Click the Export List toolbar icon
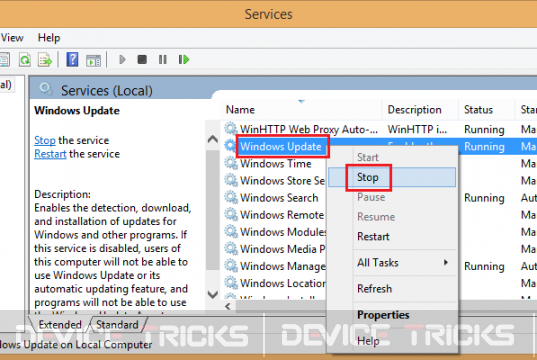The height and width of the screenshot is (360, 537). [x=45, y=60]
